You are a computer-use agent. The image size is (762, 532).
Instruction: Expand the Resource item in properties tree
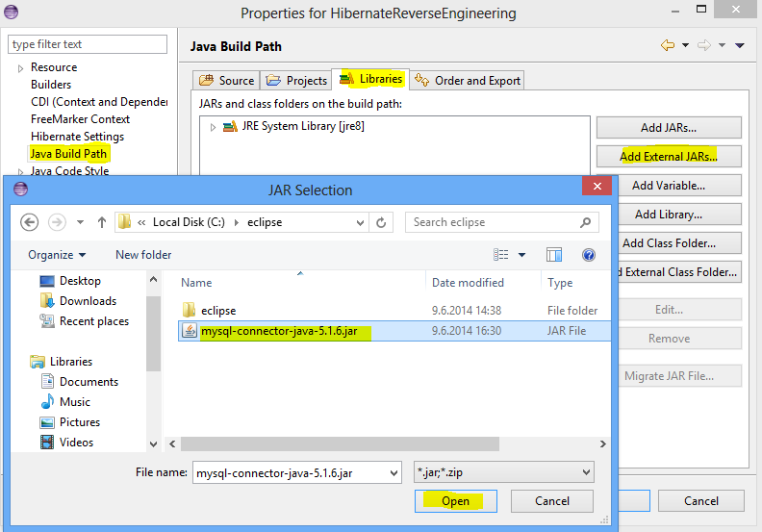pyautogui.click(x=20, y=68)
